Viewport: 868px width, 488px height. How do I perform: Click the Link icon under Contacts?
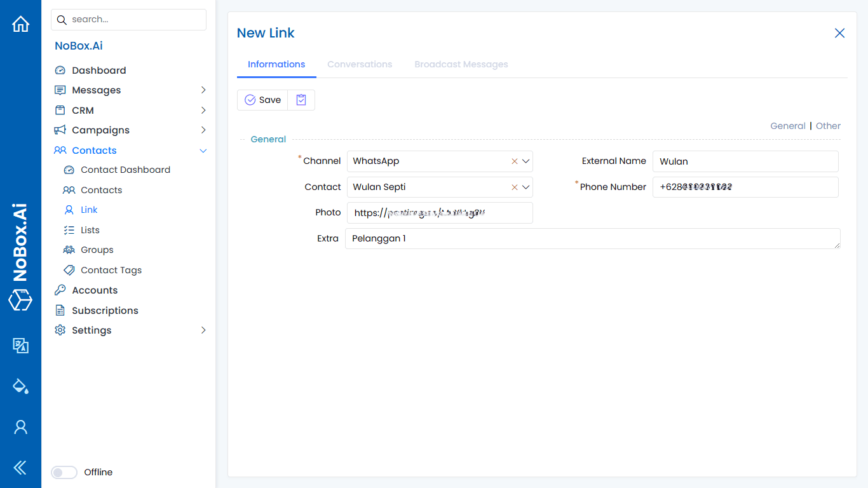69,210
